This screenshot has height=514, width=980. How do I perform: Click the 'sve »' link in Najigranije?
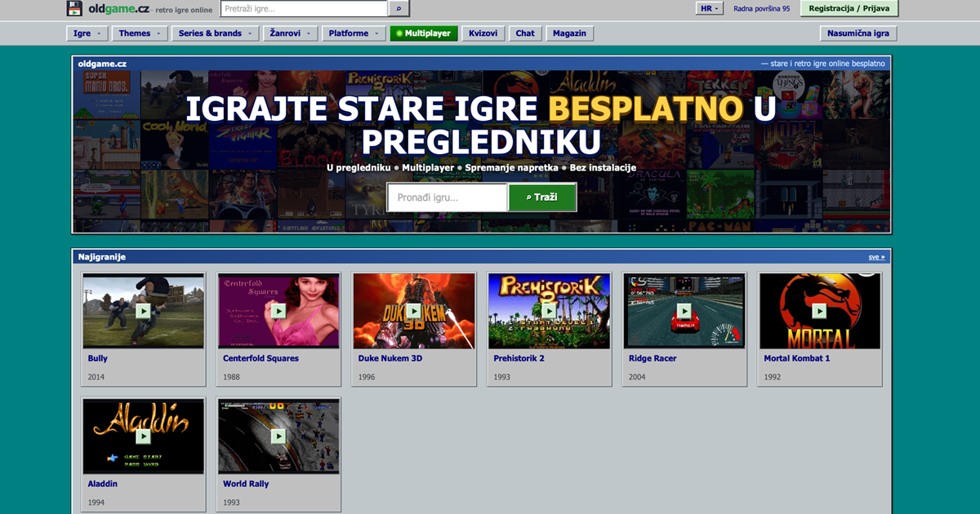[876, 257]
